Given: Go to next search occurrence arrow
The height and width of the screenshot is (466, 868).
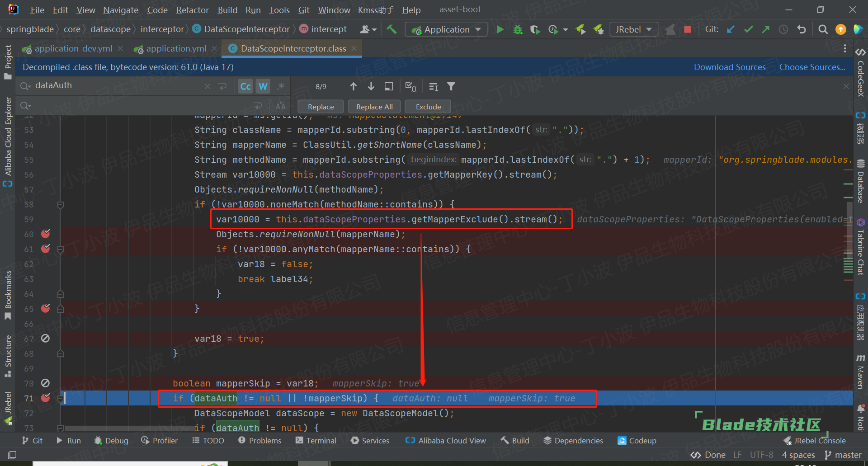Looking at the screenshot, I should pos(371,86).
